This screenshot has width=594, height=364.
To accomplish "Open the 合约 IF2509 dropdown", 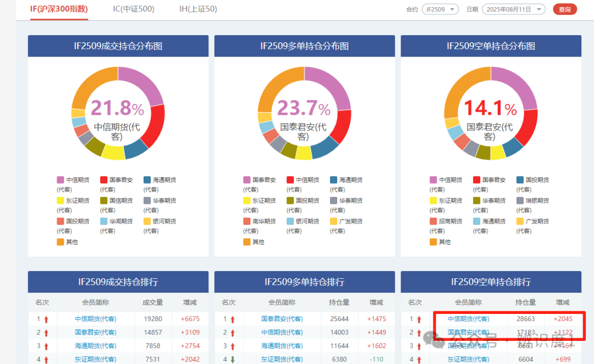I will click(x=440, y=9).
